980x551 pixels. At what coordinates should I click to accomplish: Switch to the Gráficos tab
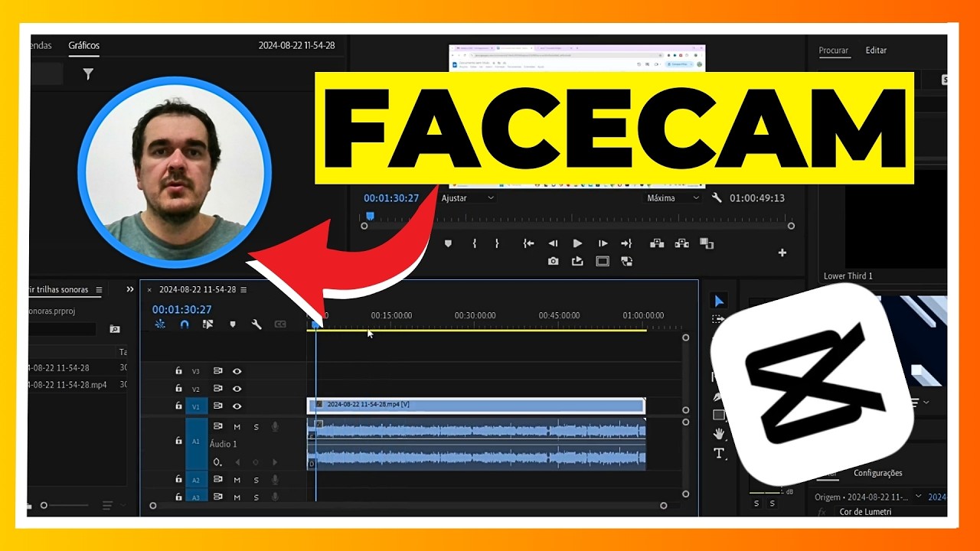[x=84, y=45]
